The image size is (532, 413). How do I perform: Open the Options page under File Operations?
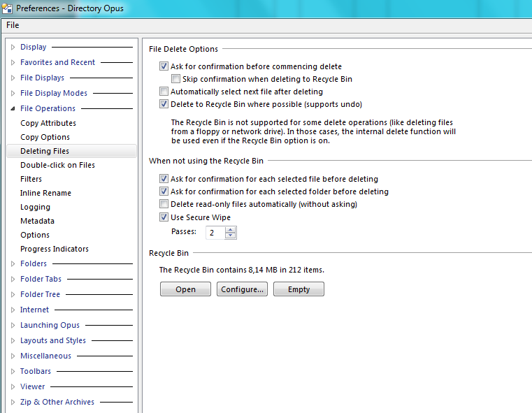35,235
